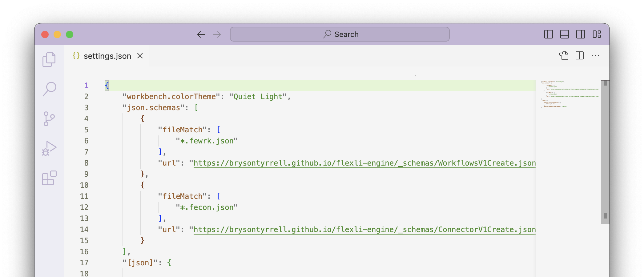Click the minimap code preview
This screenshot has height=277, width=644.
pos(569,94)
